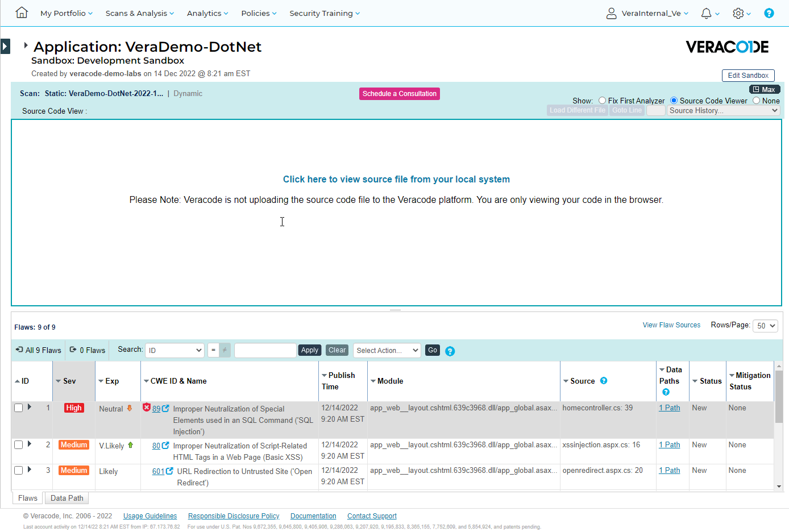
Task: Sort flaws by the Status column
Action: [x=707, y=381]
